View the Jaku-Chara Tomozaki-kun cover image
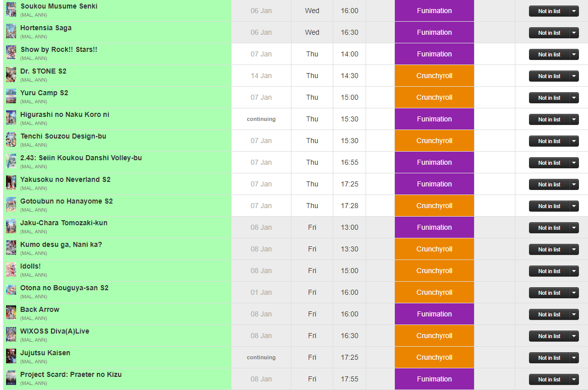 [11, 226]
